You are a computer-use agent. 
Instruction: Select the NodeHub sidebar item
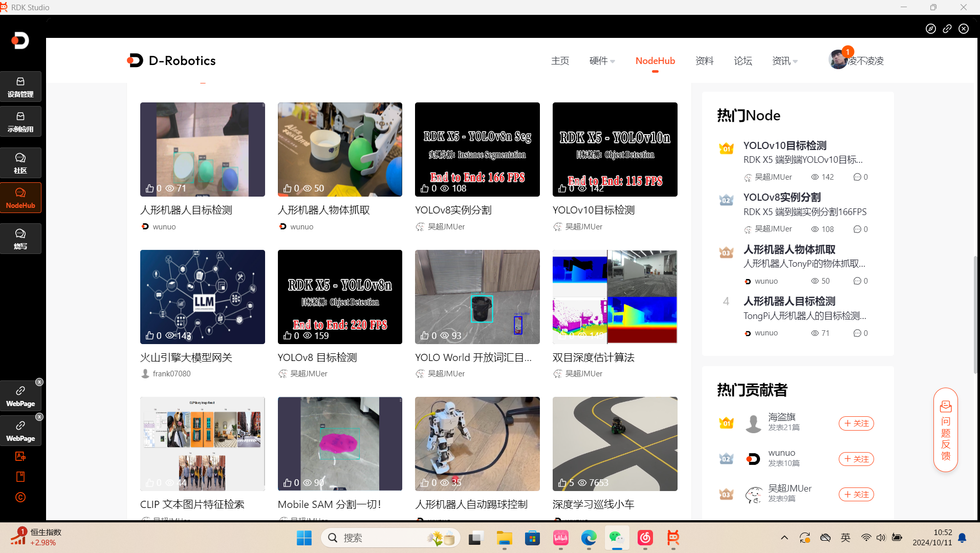(20, 198)
